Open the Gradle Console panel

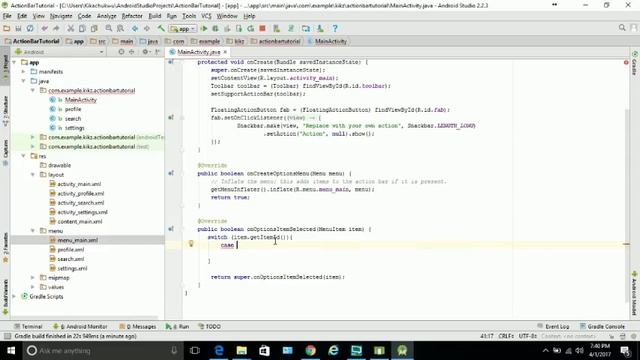pos(602,327)
